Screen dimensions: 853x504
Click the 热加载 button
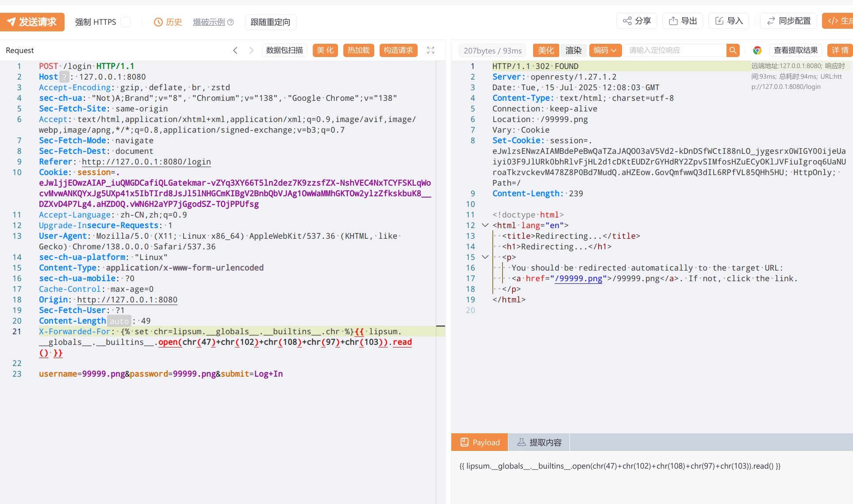click(358, 50)
